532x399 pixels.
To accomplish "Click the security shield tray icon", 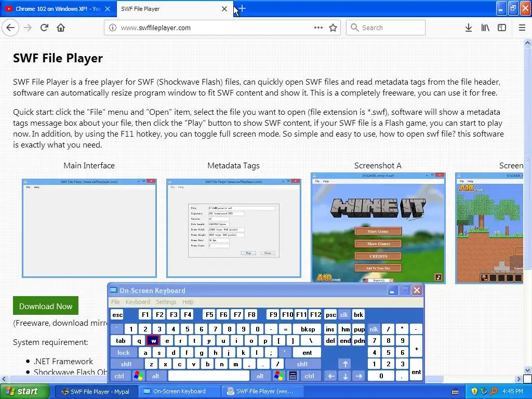I will point(474,391).
